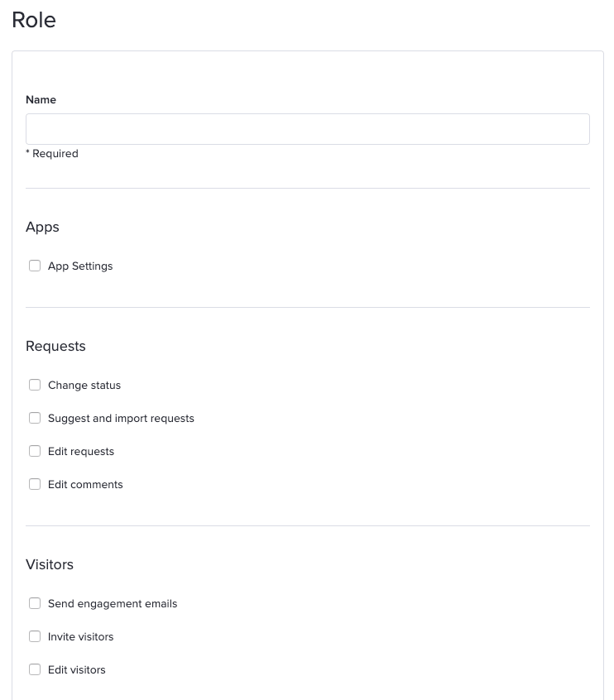The width and height of the screenshot is (614, 700).
Task: Click the Name field label
Action: point(41,99)
